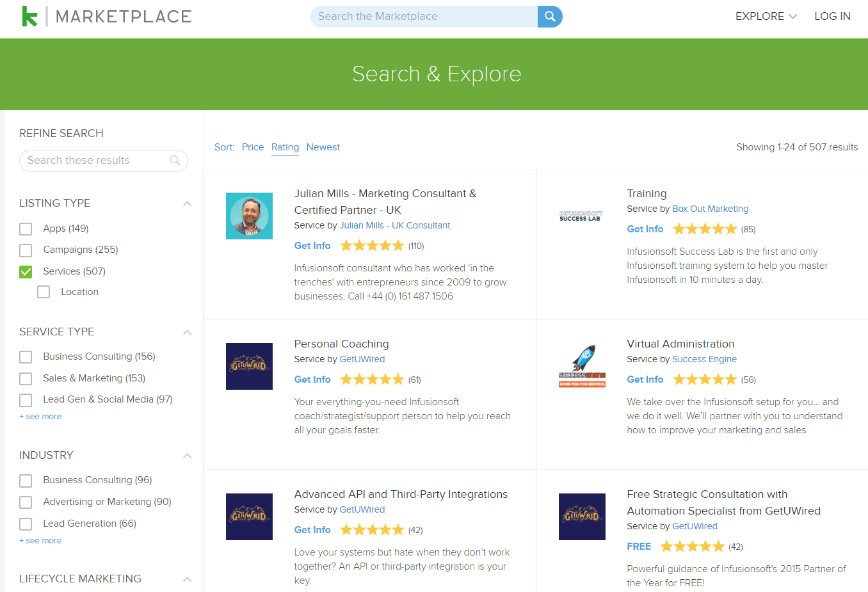This screenshot has width=868, height=592.
Task: Focus the Search these results field
Action: tap(104, 161)
